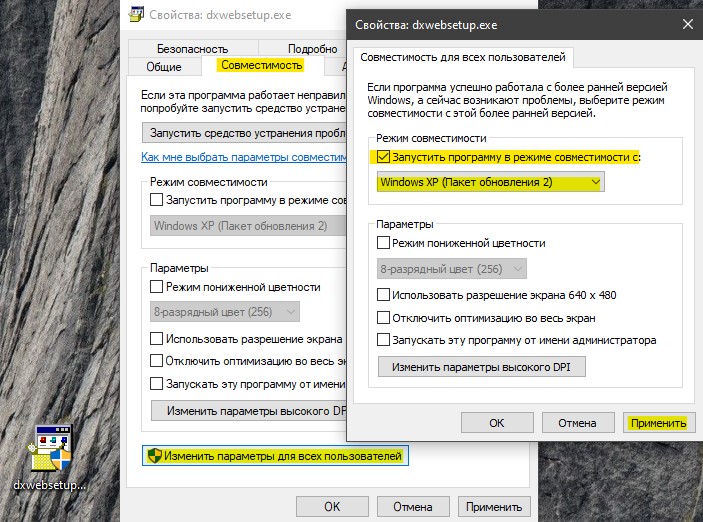This screenshot has height=522, width=703.
Task: Open the Windows XP (Пакет обновления 2) dropdown in the front dialog
Action: click(490, 182)
